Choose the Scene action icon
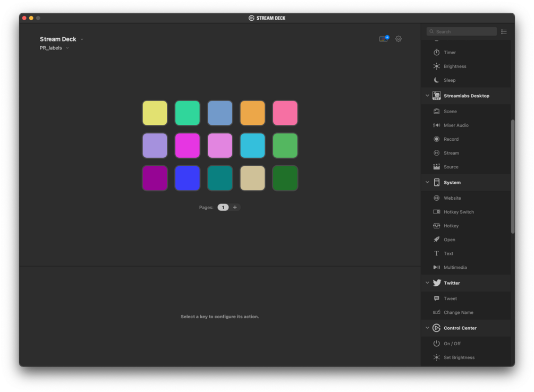 pyautogui.click(x=436, y=112)
